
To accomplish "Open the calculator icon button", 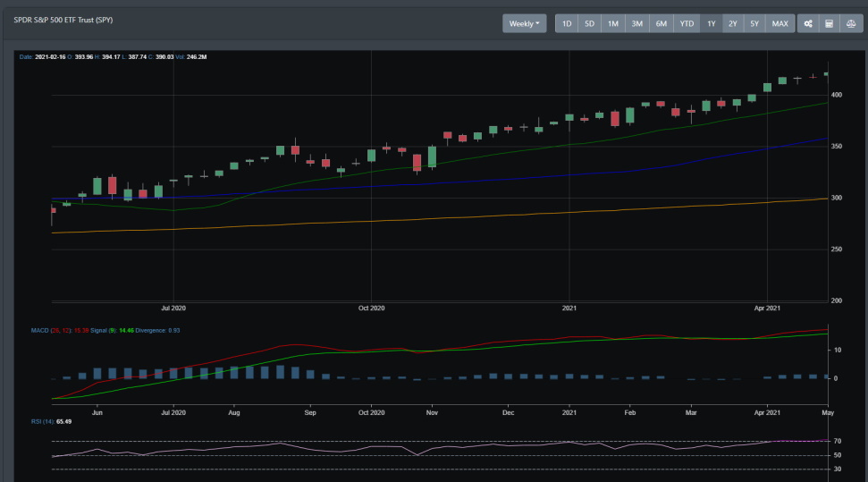I will 829,24.
